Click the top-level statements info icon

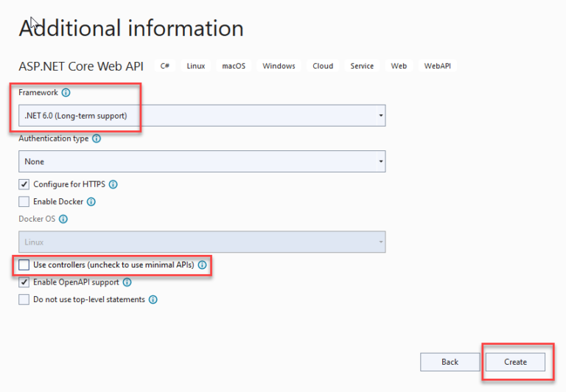click(153, 300)
